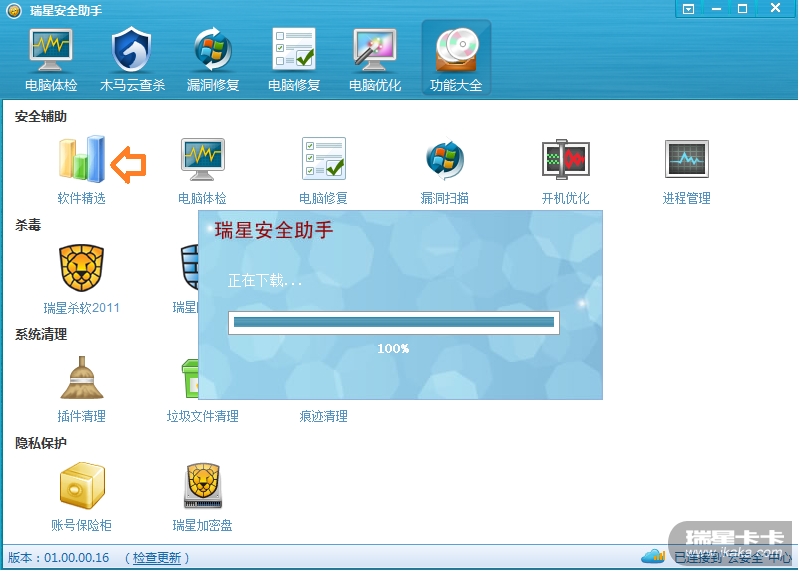The width and height of the screenshot is (801, 572).
Task: Open 电脑修复 checklist icon under 安全辅助
Action: click(323, 159)
